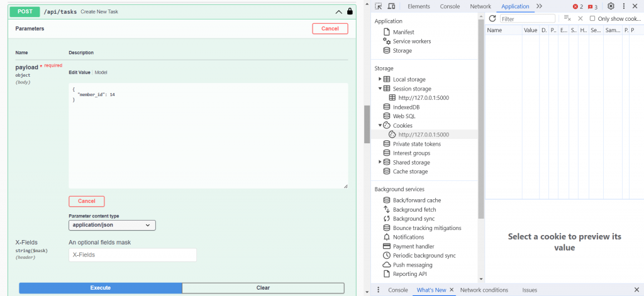Click the clear all cookies icon
This screenshot has height=296, width=644.
click(x=567, y=18)
